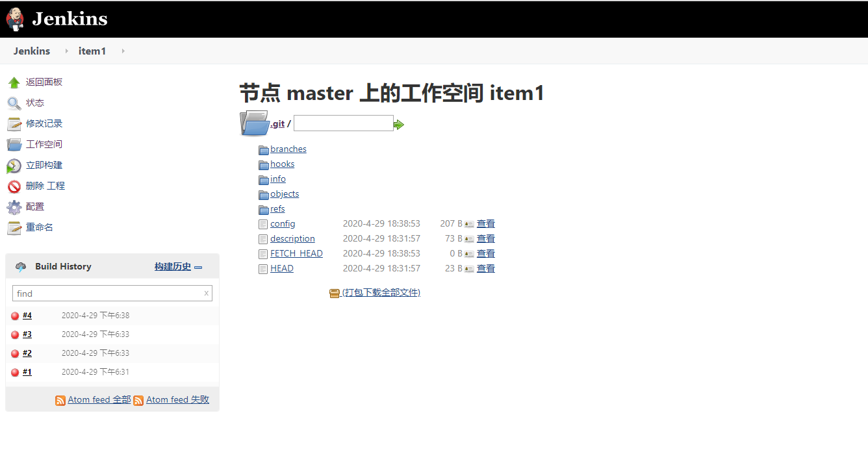Click Atom feed 全部 link
Image resolution: width=868 pixels, height=476 pixels.
pyautogui.click(x=99, y=400)
